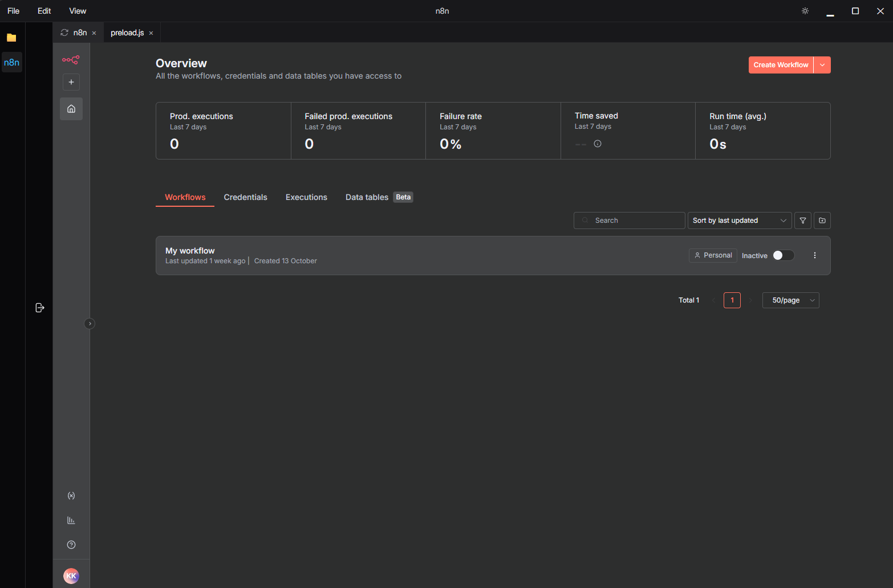The width and height of the screenshot is (893, 588).
Task: Click the workflow Search field
Action: tap(629, 220)
